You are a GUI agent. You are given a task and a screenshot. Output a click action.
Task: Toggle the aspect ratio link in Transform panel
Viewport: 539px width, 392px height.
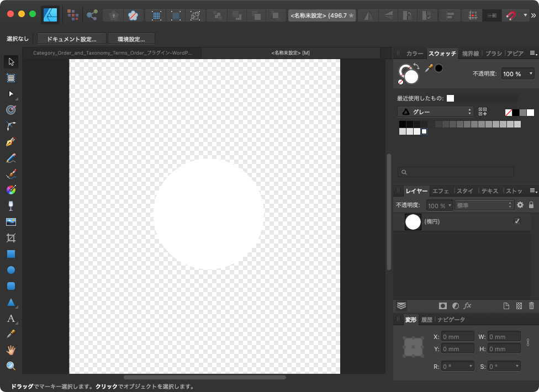pos(528,342)
